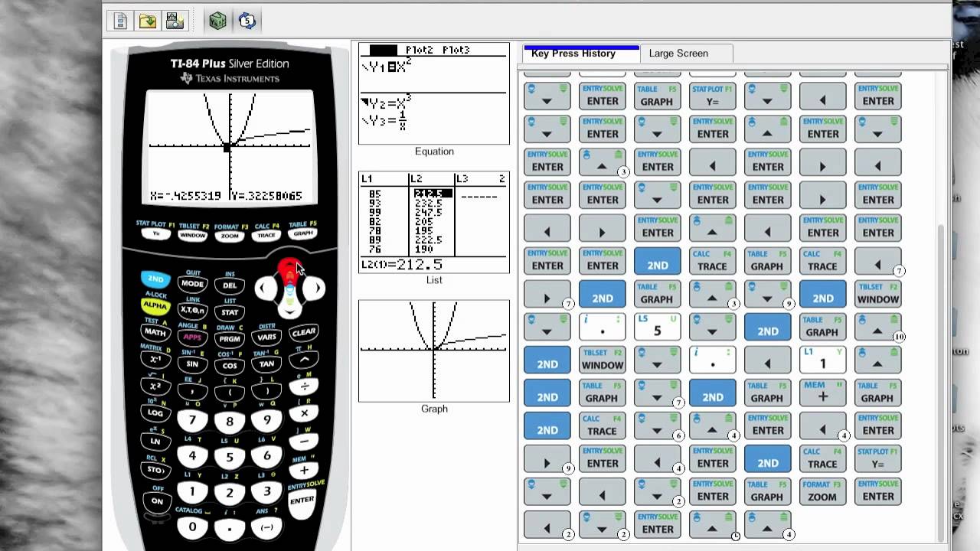Click the Y= key on the calculator
The height and width of the screenshot is (551, 980).
(x=155, y=233)
